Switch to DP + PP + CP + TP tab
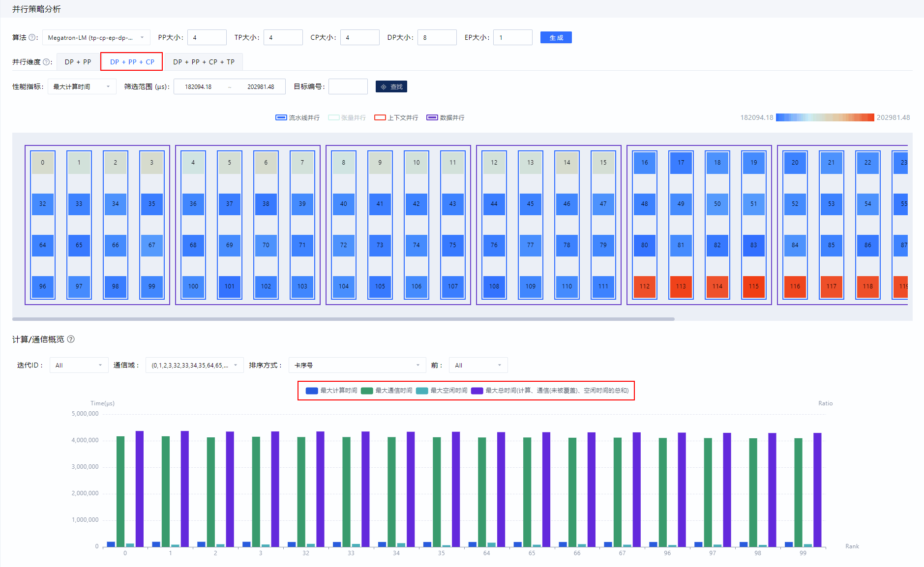The width and height of the screenshot is (924, 567). point(204,62)
